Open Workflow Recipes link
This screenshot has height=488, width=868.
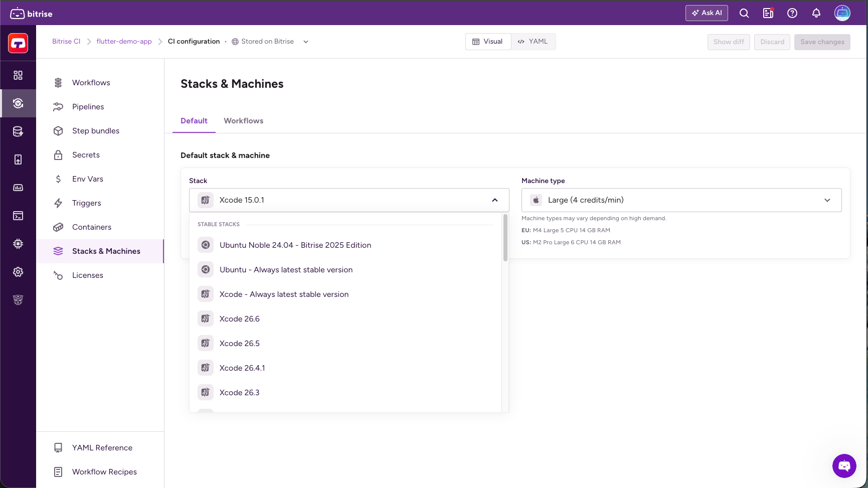click(x=100, y=472)
